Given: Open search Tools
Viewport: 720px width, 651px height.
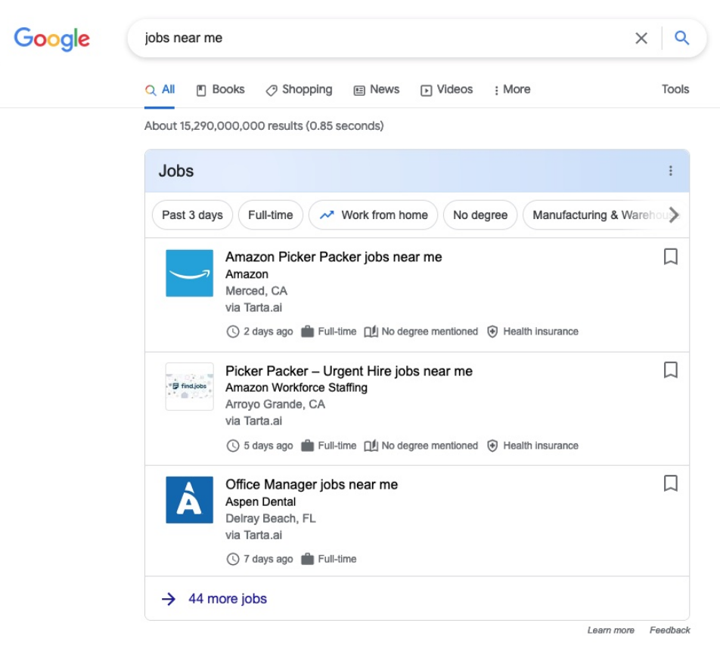Looking at the screenshot, I should tap(675, 89).
